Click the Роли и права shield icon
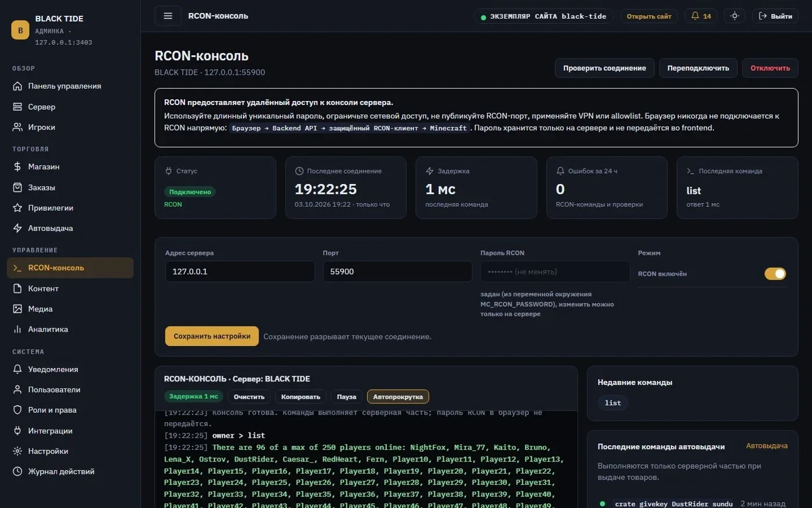 pos(17,410)
